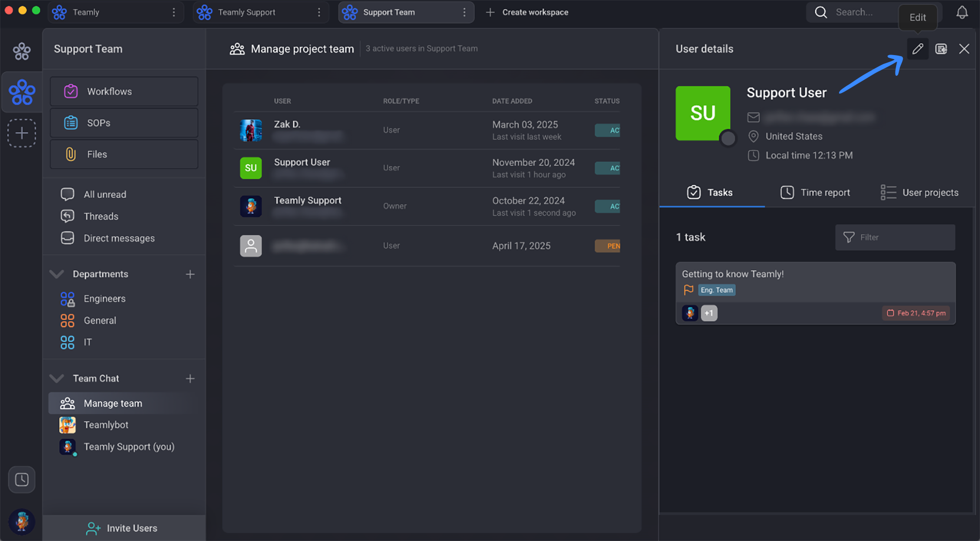Open the Getting to know Teamly! task card
Image resolution: width=980 pixels, height=541 pixels.
point(815,293)
